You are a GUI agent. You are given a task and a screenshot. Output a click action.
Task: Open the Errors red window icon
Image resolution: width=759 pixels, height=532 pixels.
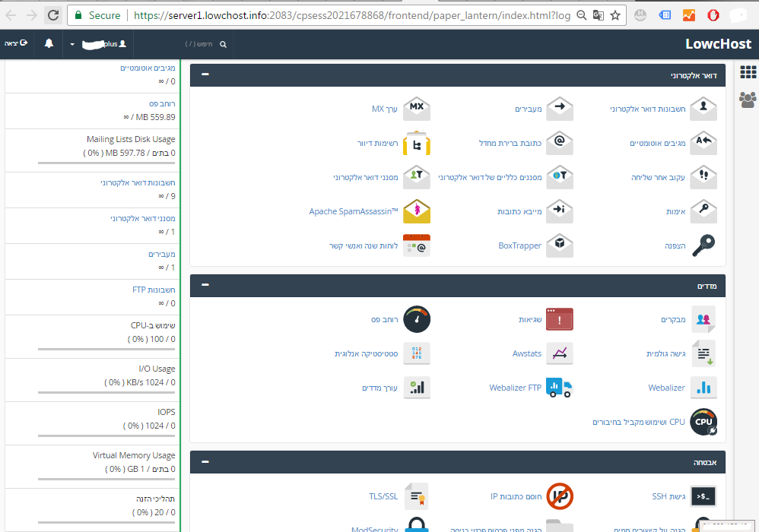(560, 319)
